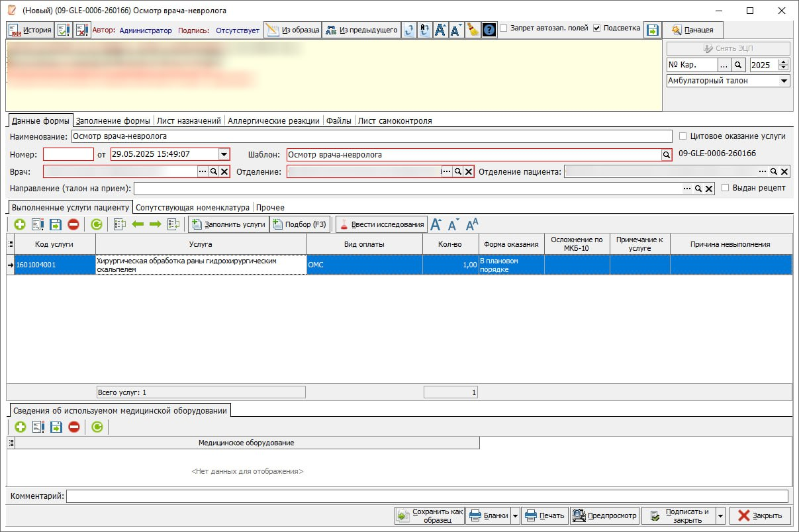Click the checklist with red cross icon
This screenshot has width=799, height=532.
[x=82, y=30]
